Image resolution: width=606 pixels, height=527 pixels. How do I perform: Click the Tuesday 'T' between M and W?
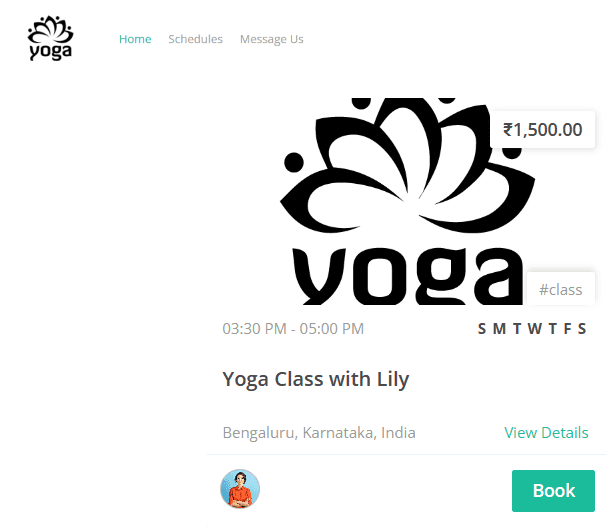[x=517, y=329]
